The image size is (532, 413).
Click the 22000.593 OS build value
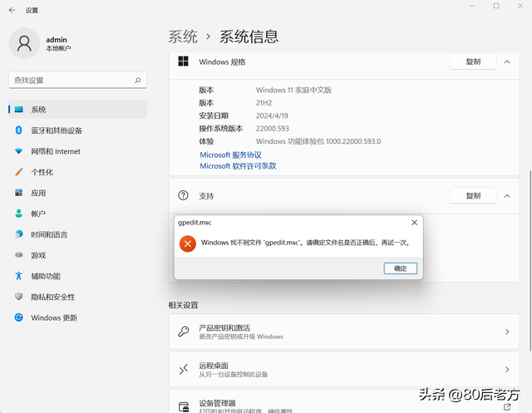[273, 129]
